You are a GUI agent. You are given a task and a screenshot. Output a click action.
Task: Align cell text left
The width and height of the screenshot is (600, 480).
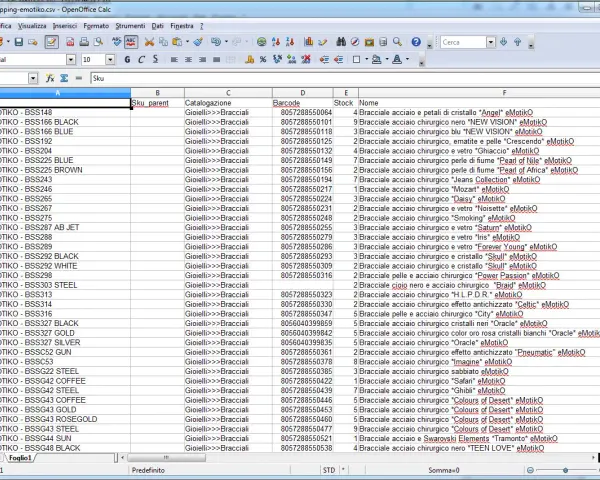(174, 59)
